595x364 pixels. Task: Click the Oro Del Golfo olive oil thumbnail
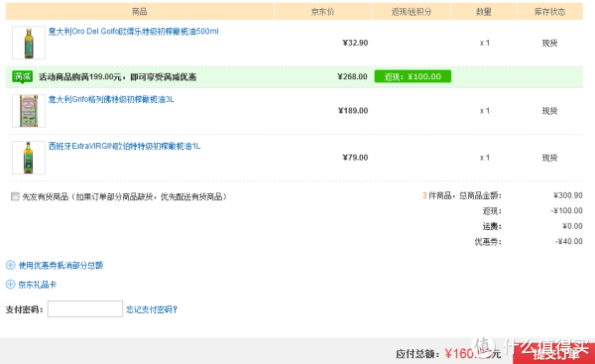tap(29, 43)
